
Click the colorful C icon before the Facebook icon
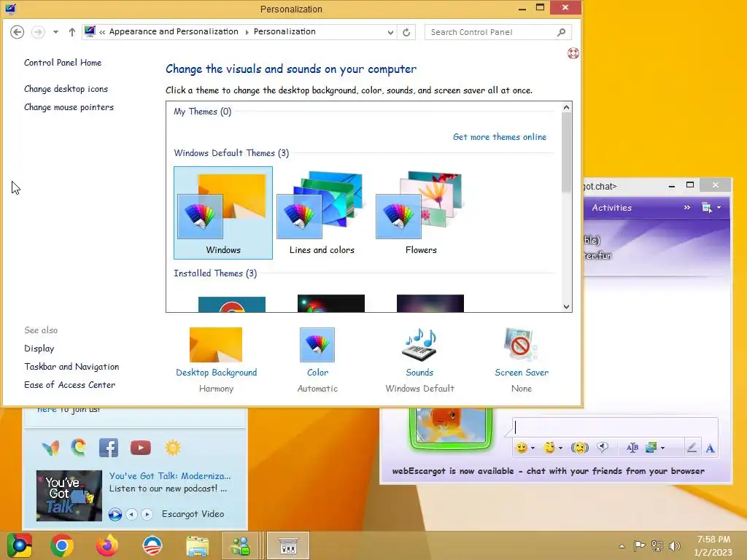click(x=79, y=447)
